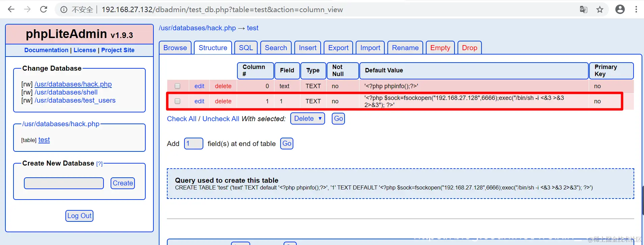
Task: Open the License link
Action: coord(85,50)
